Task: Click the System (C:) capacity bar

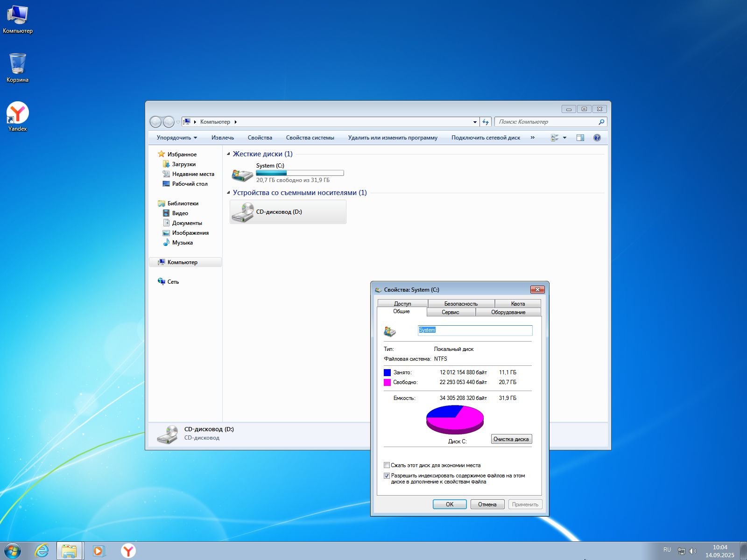Action: [300, 173]
